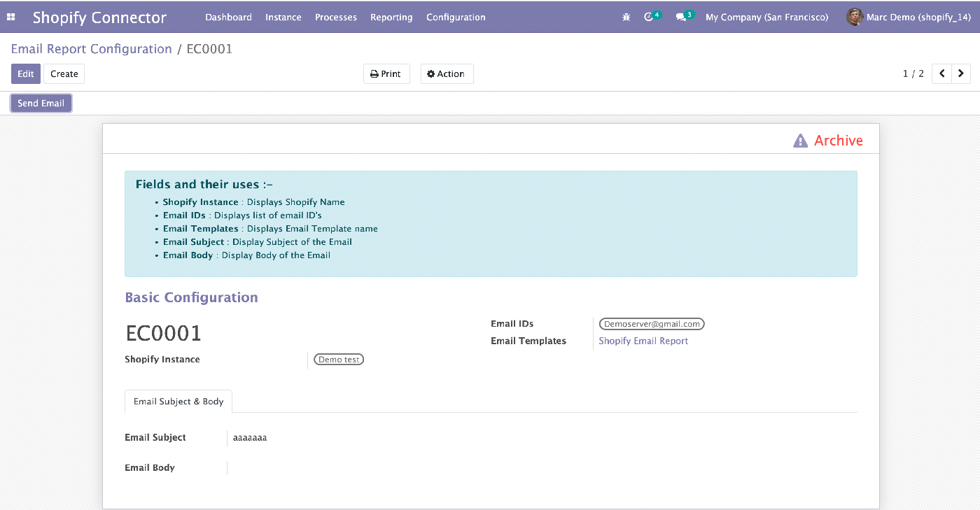Click the Email Subject value aaaaaaa
This screenshot has height=510, width=980.
(x=250, y=438)
